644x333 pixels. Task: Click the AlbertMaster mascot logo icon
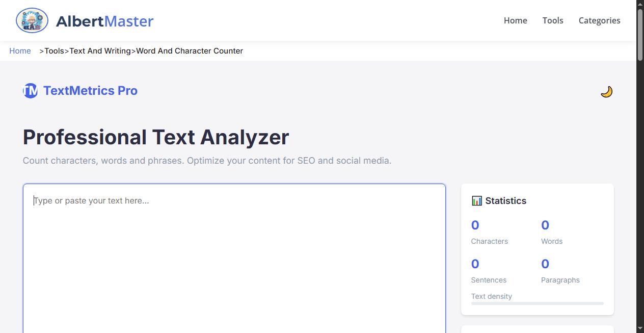tap(32, 20)
